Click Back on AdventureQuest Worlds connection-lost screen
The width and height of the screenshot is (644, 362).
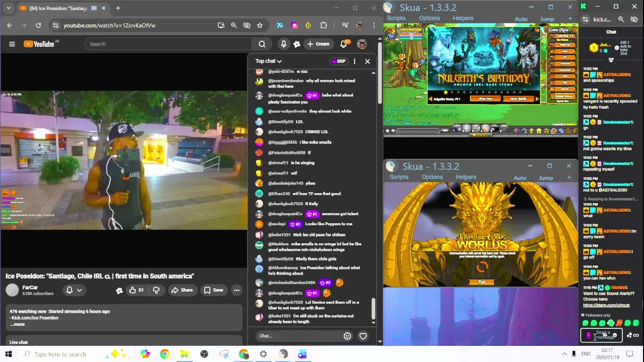tap(481, 282)
